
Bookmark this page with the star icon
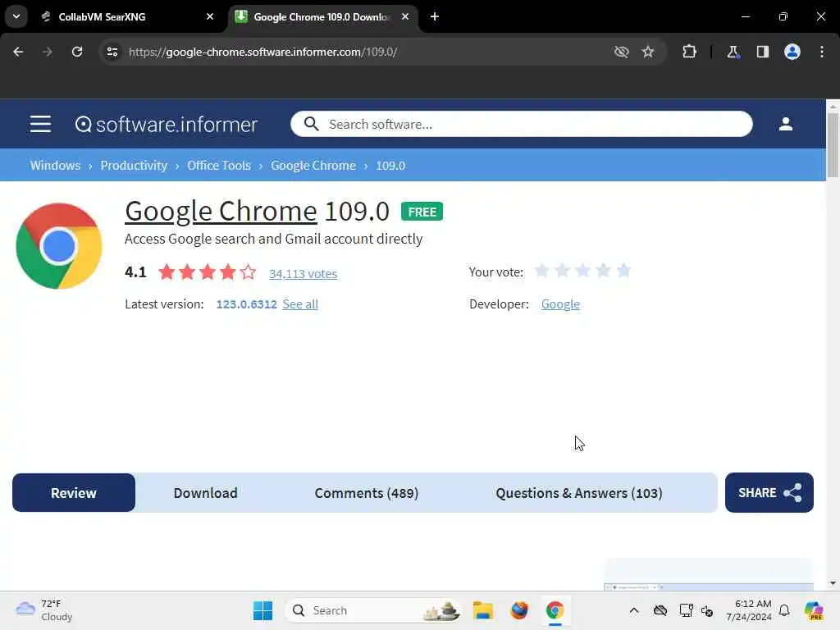pyautogui.click(x=648, y=52)
